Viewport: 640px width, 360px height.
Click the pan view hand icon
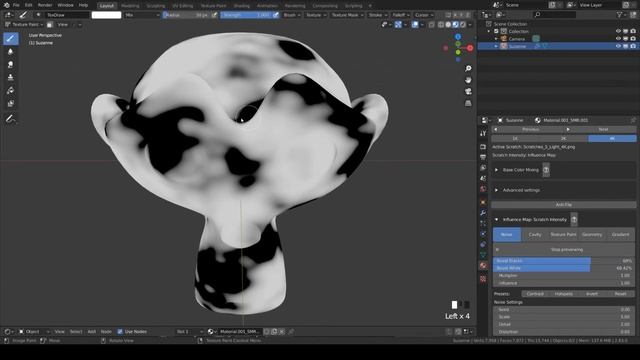(x=468, y=80)
